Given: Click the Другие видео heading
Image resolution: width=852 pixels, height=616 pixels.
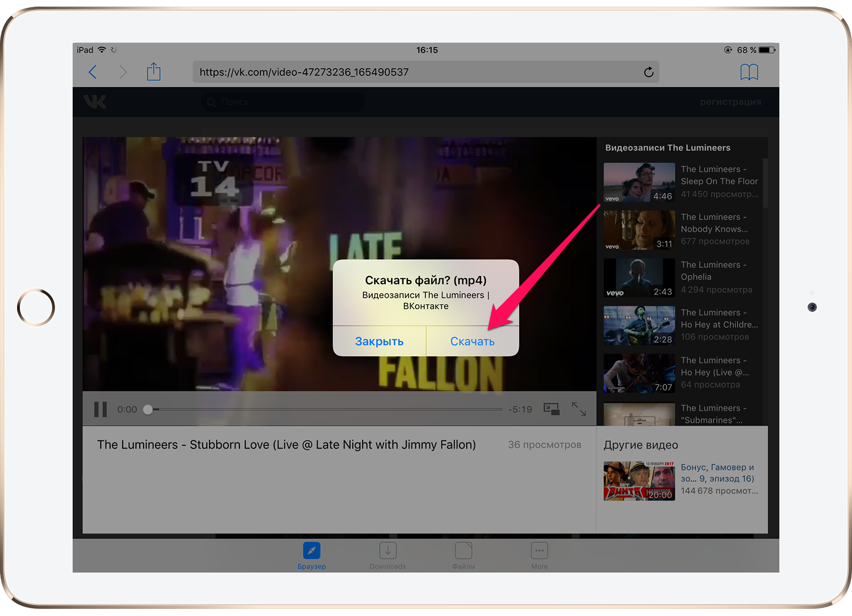Looking at the screenshot, I should click(641, 445).
